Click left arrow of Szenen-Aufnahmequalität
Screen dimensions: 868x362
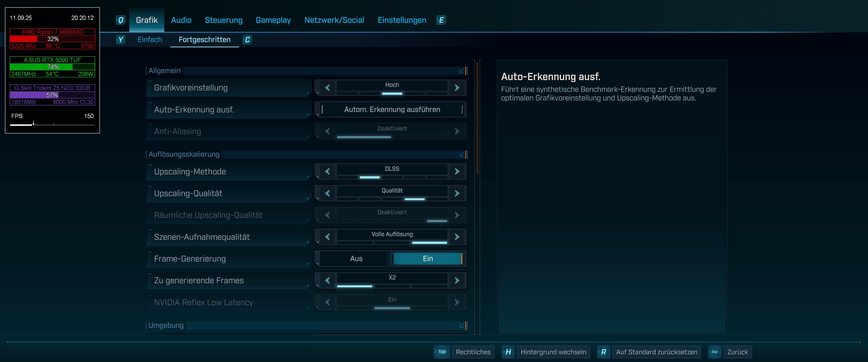[x=327, y=237]
